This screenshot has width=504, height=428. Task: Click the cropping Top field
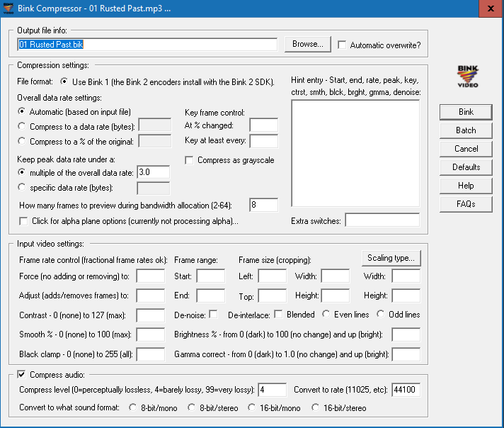click(273, 295)
